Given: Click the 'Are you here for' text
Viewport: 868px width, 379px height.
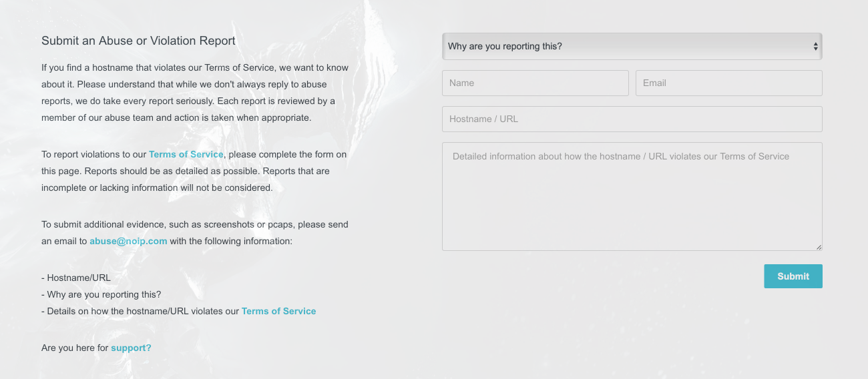Looking at the screenshot, I should pos(75,348).
